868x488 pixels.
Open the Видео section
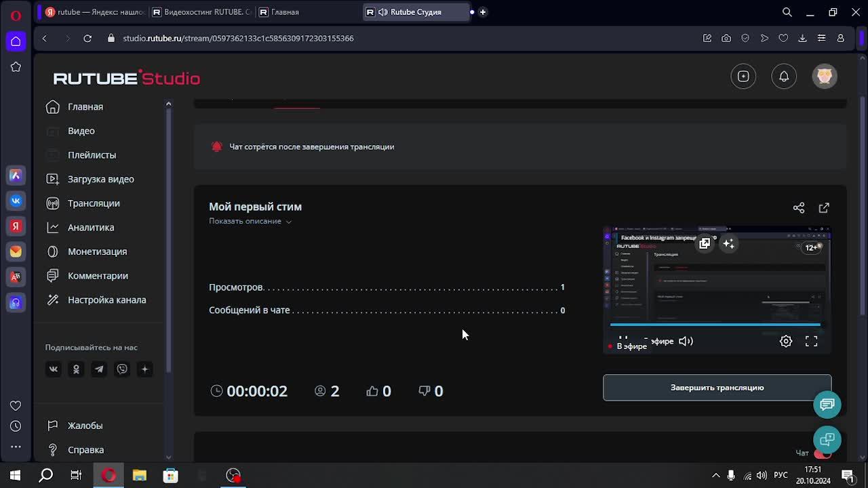[x=71, y=131]
